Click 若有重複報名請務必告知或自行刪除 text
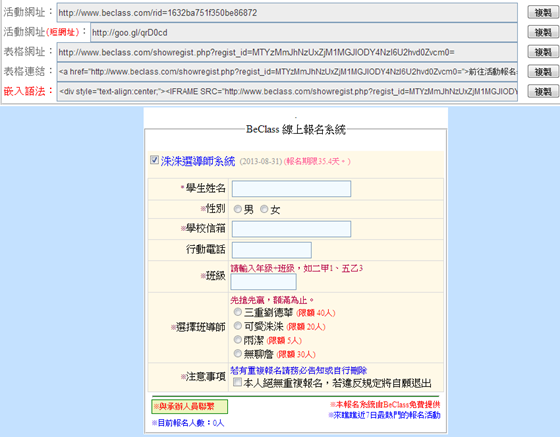Screen dimensions: 560x437 pyautogui.click(x=299, y=371)
